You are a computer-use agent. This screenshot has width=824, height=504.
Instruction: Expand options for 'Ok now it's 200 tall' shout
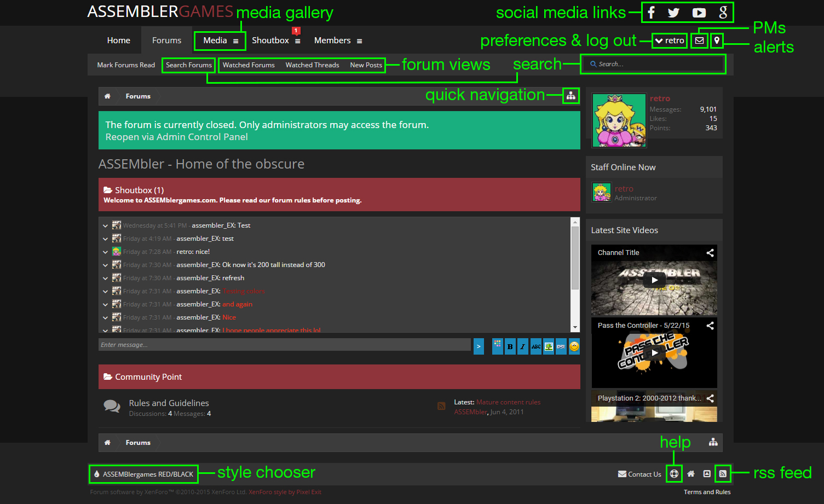pyautogui.click(x=105, y=265)
